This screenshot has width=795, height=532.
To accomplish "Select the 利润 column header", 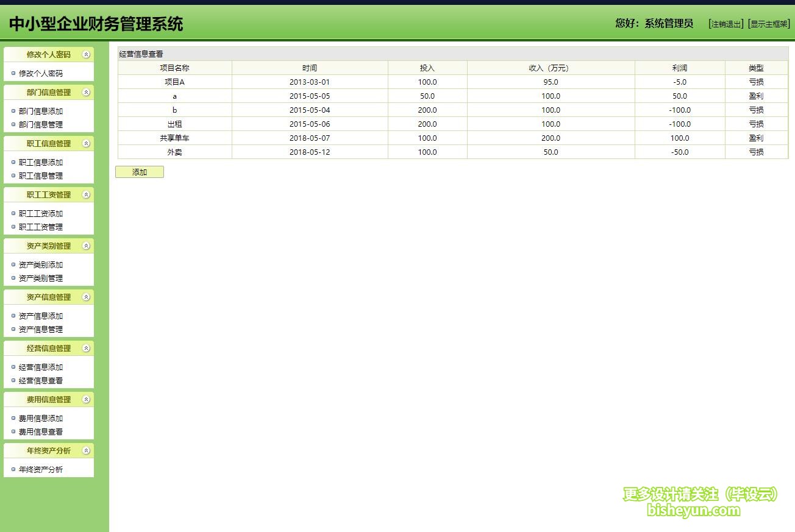I will [680, 68].
